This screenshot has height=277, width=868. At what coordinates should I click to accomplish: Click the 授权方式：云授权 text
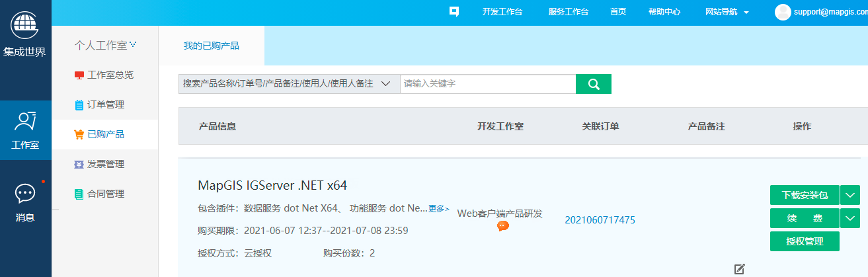point(235,253)
